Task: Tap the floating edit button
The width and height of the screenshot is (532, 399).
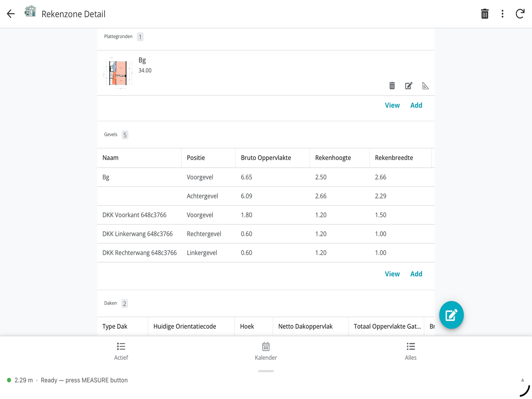Action: [x=451, y=315]
